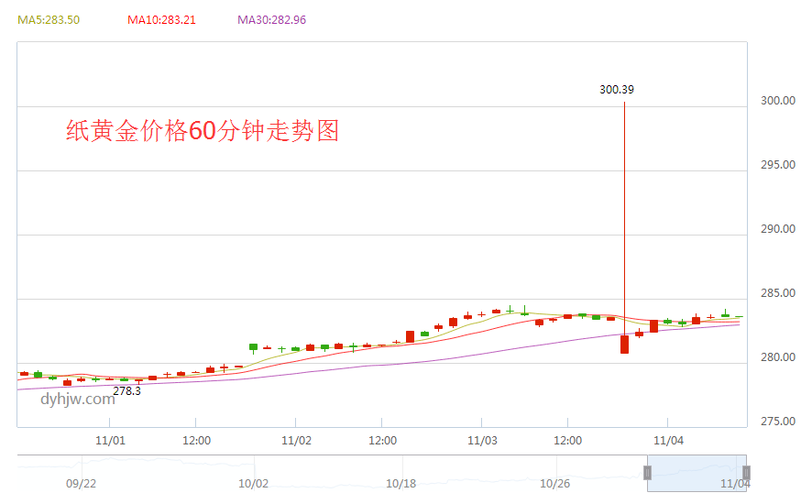The image size is (812, 504).
Task: Click the 300.39 peak price label
Action: pyautogui.click(x=617, y=90)
